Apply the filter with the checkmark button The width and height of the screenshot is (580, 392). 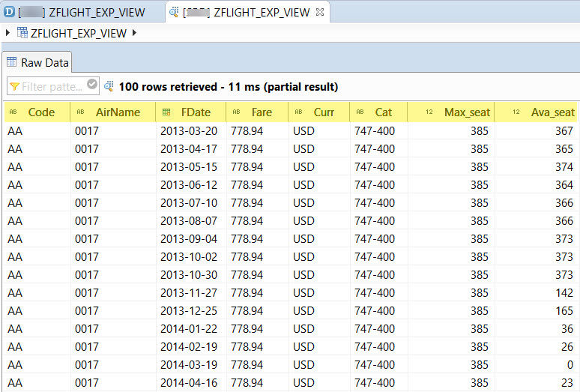tap(92, 84)
